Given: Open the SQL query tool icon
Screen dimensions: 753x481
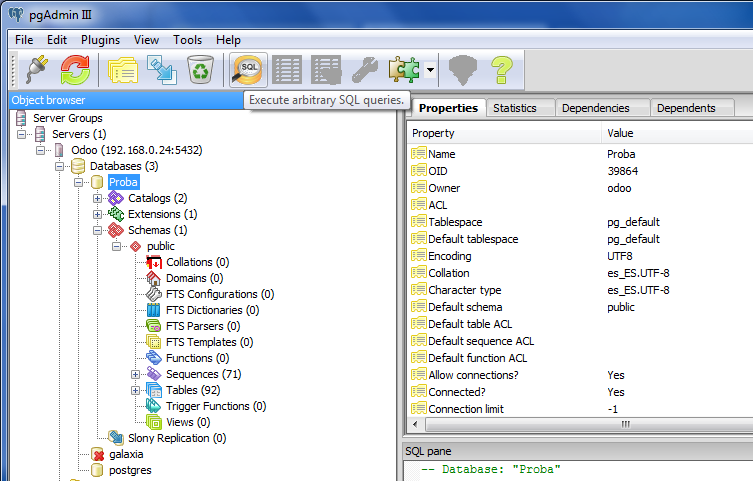Looking at the screenshot, I should coord(248,70).
